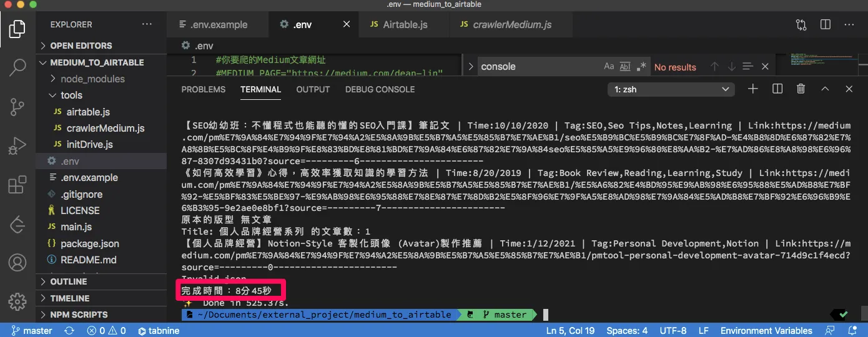Click the Open Changes compare icon
The image size is (868, 337).
[x=801, y=24]
